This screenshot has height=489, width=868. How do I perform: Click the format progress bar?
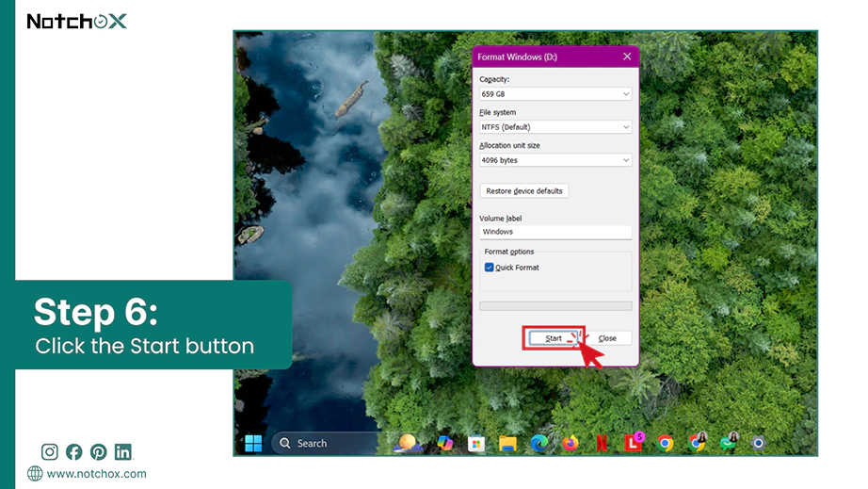click(x=555, y=305)
